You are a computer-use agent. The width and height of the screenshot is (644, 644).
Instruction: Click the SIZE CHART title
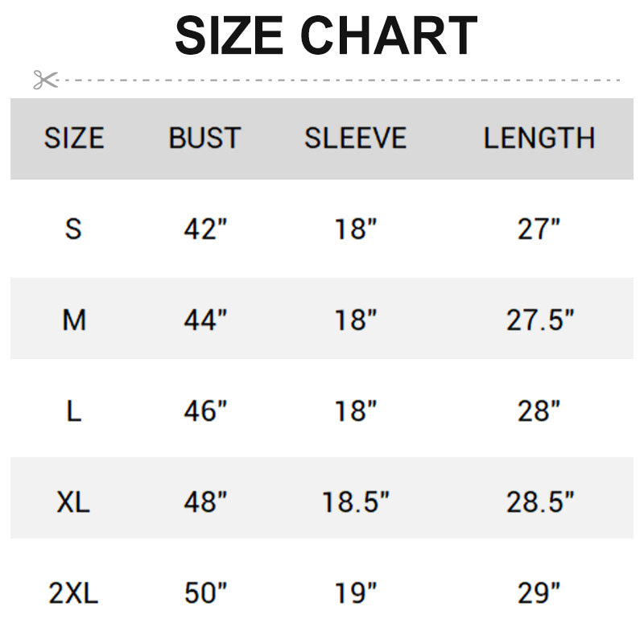click(x=326, y=36)
